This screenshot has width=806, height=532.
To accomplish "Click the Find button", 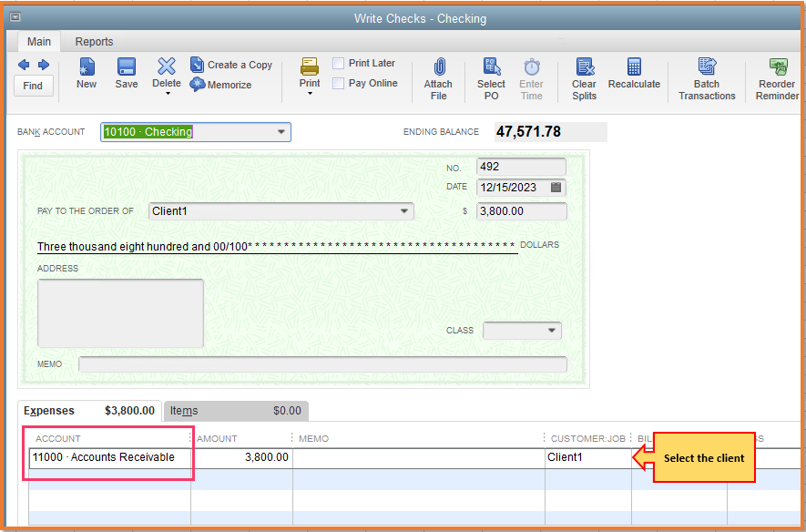I will pos(33,86).
